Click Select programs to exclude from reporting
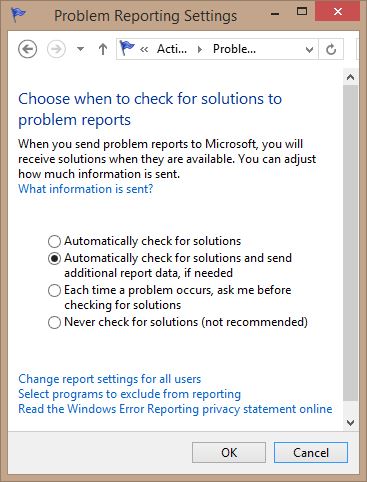 click(x=129, y=394)
